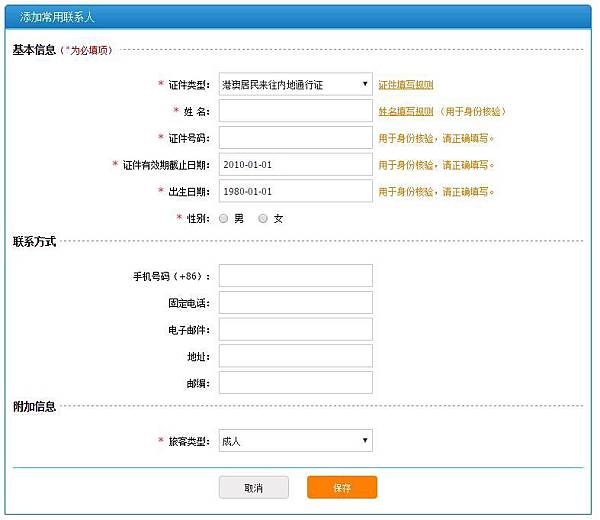Click the 地址 input field
This screenshot has width=600, height=520.
pos(295,356)
